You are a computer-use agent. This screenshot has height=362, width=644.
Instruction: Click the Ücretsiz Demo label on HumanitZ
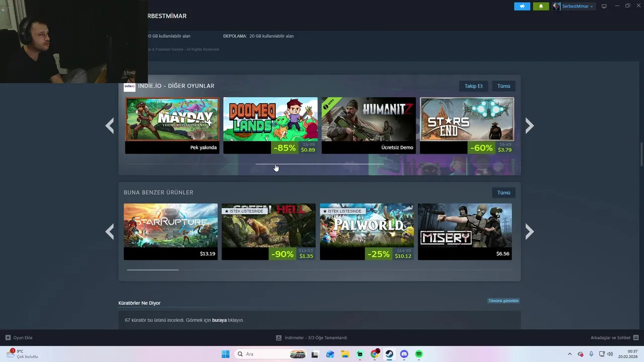tap(397, 148)
